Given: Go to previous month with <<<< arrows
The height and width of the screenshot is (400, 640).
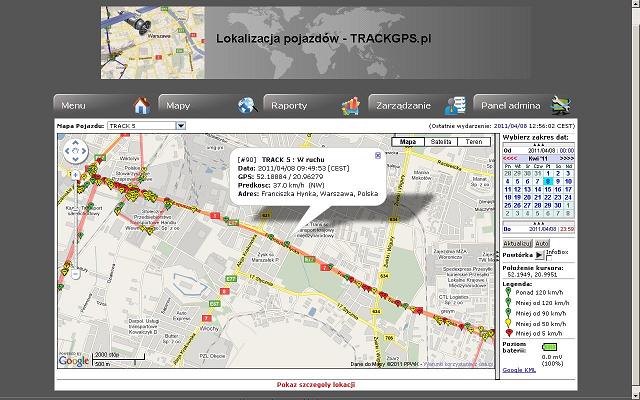Looking at the screenshot, I should (510, 158).
